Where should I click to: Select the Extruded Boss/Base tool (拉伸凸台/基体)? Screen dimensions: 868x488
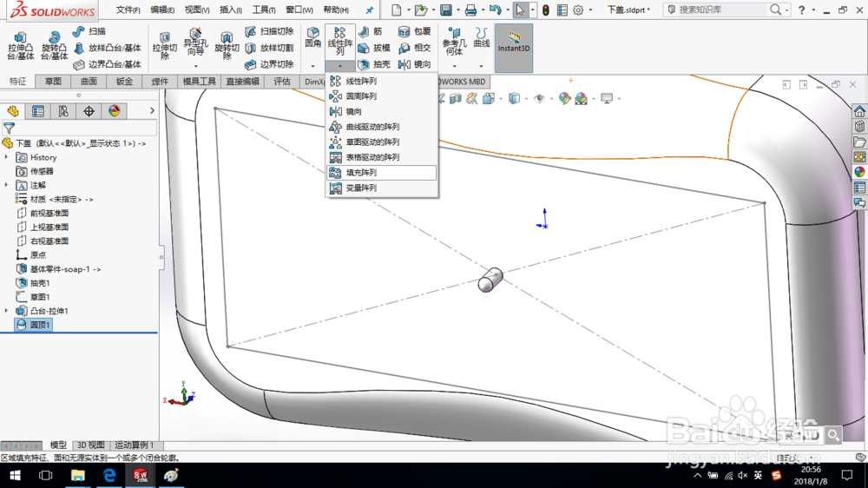tap(21, 45)
